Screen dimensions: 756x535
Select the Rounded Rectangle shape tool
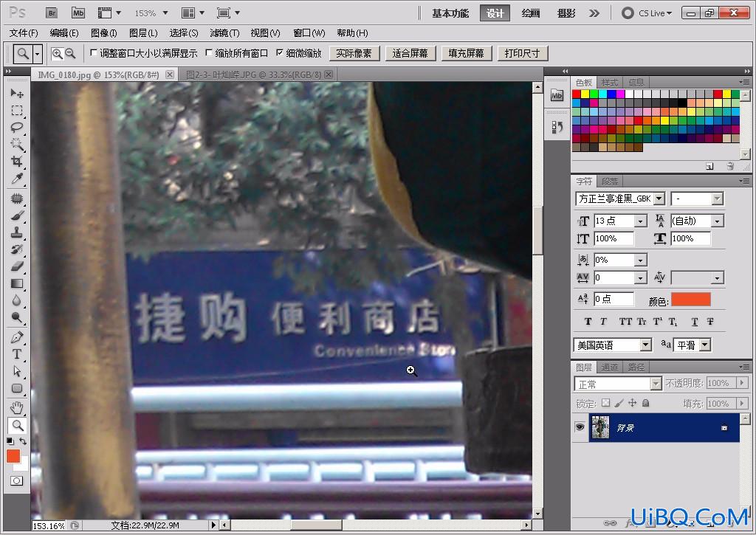(x=17, y=388)
